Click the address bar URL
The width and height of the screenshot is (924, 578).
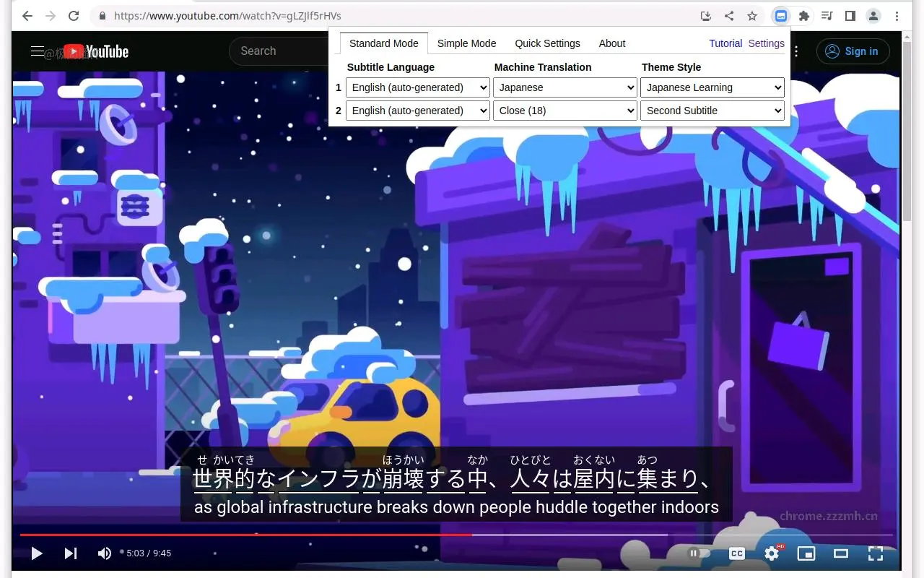[x=227, y=16]
